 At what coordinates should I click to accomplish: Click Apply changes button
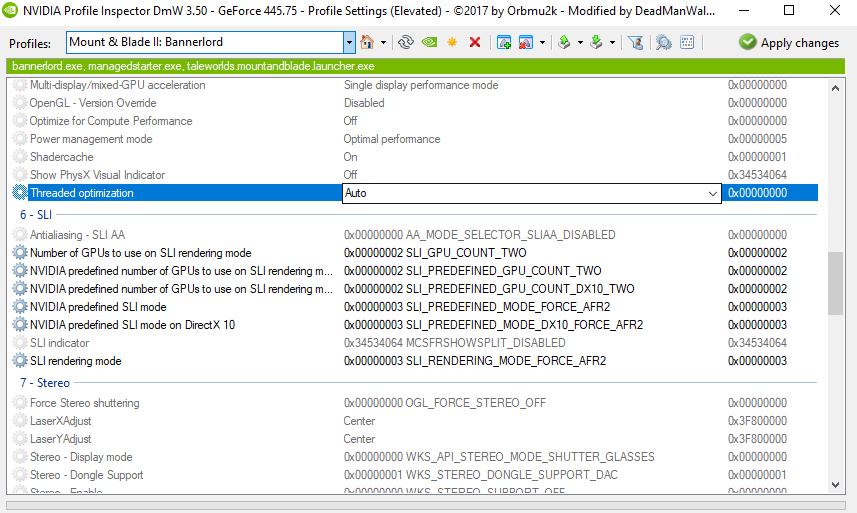[x=789, y=43]
